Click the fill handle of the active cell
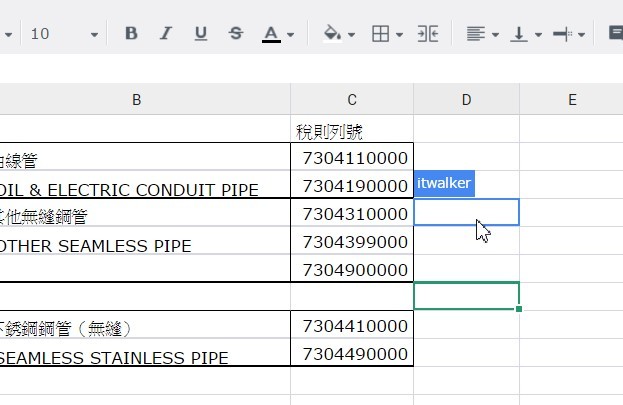This screenshot has height=405, width=623. tap(519, 309)
